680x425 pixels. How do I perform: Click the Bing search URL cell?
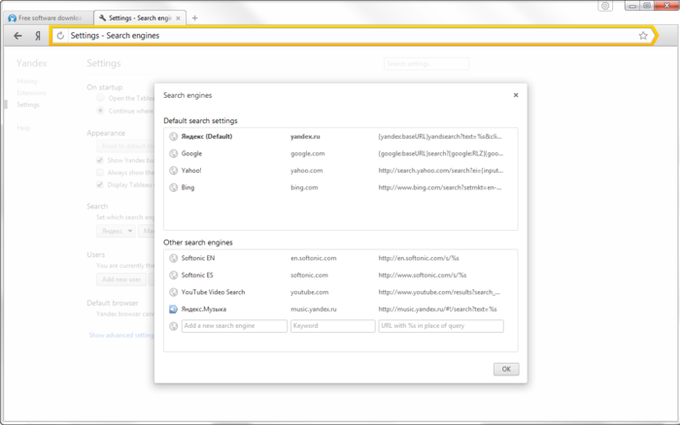coord(440,187)
